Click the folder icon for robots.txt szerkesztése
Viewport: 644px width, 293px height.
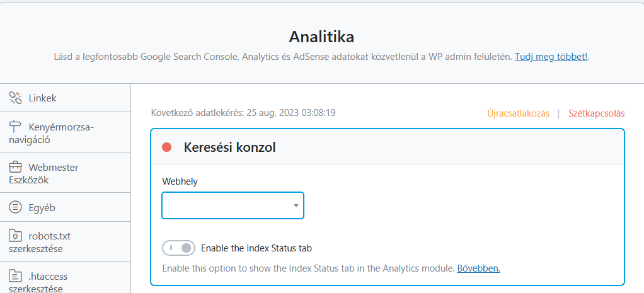(15, 236)
